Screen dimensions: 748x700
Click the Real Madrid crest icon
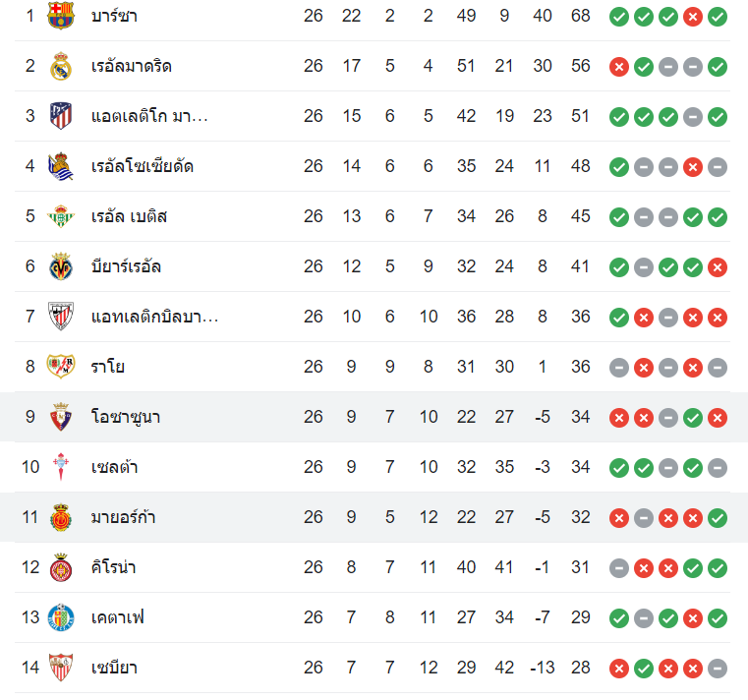coord(61,66)
